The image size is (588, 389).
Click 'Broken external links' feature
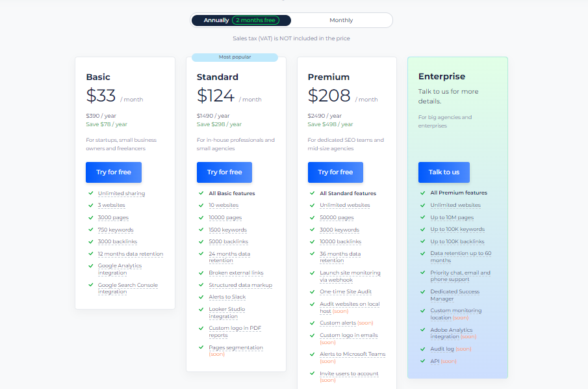pos(236,273)
